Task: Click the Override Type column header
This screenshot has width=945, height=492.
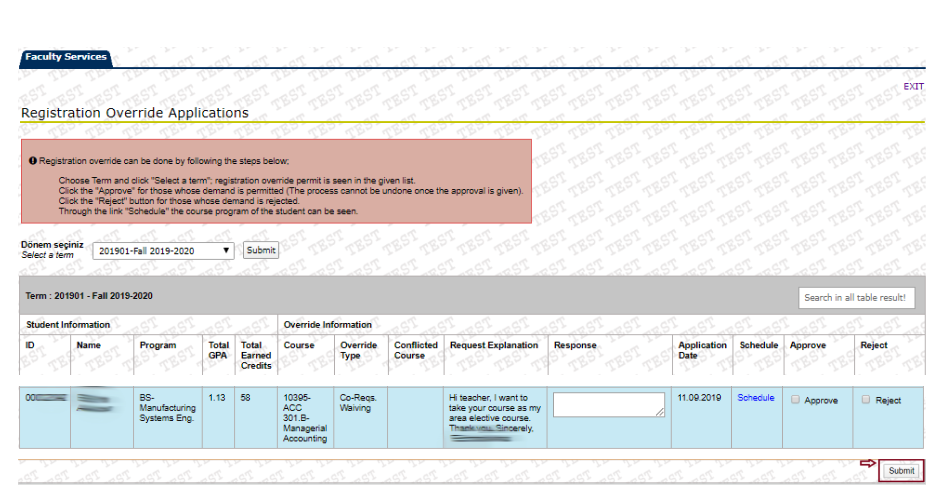Action: 359,350
